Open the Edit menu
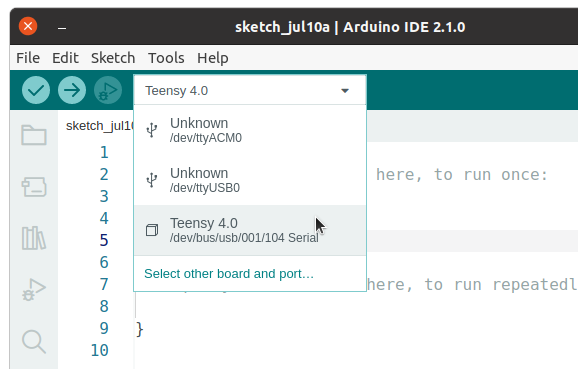 point(65,58)
